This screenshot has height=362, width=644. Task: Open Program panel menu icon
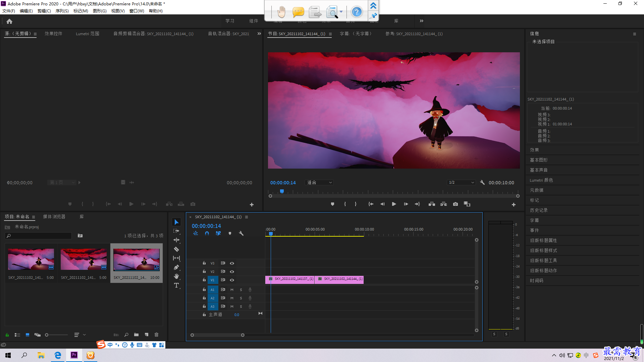[330, 34]
